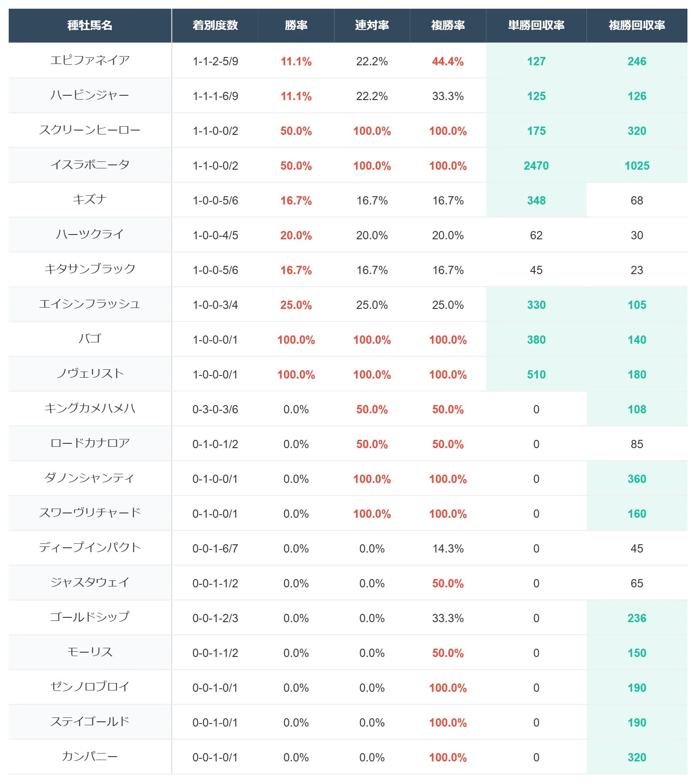Click the 1025 place return value
697x784 pixels.
637,165
